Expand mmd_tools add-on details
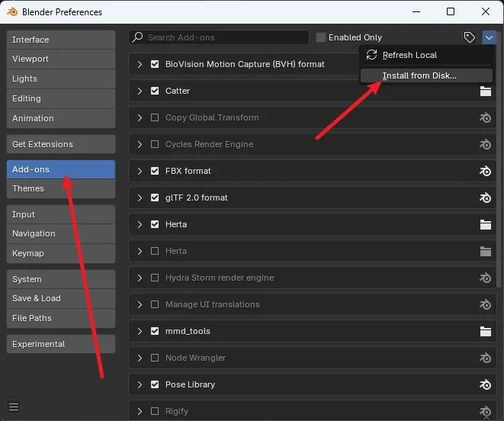Viewport: 504px width, 421px height. [140, 331]
